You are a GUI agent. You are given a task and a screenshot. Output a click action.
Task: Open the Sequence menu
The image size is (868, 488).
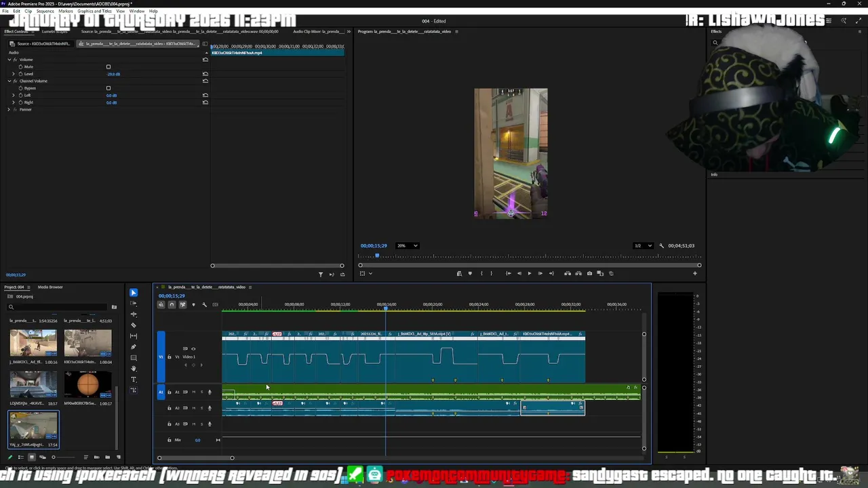pos(45,12)
